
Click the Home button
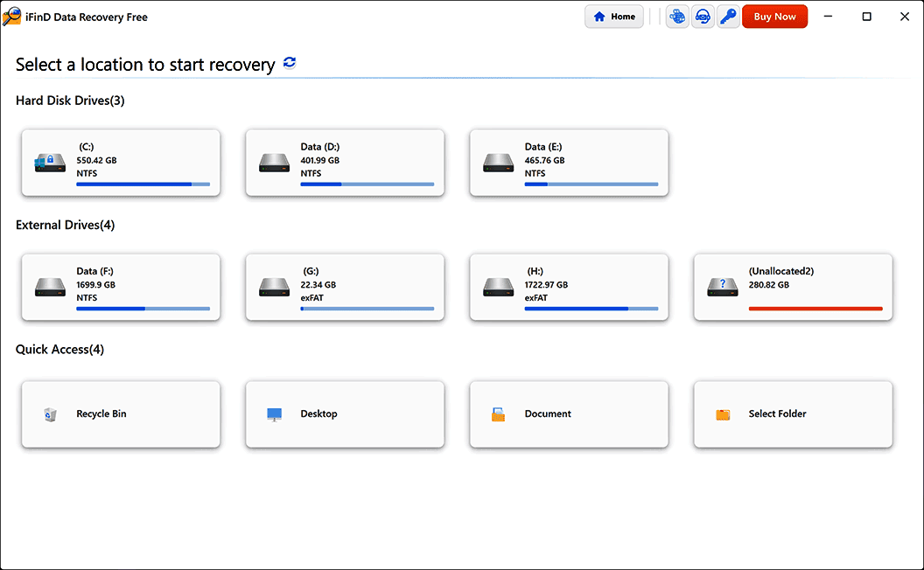614,17
